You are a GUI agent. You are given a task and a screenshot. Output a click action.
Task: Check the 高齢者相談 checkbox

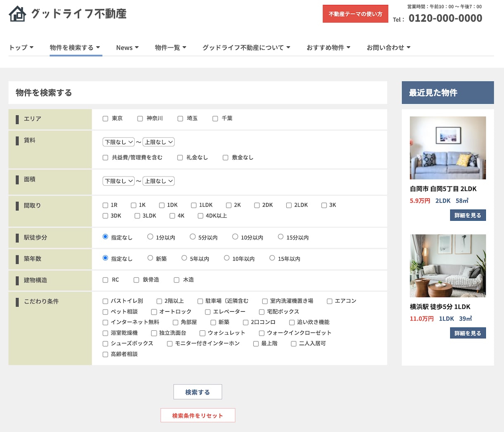(105, 354)
